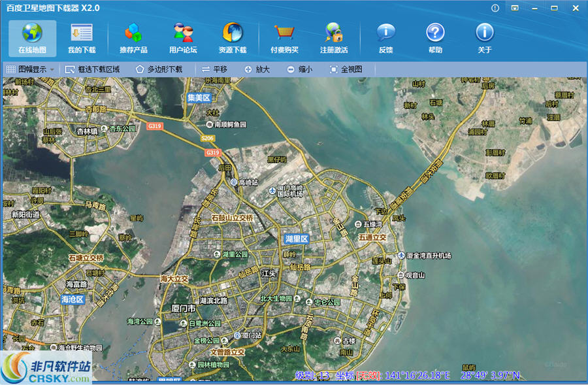Open the 反馈 feedback dialog

click(386, 39)
